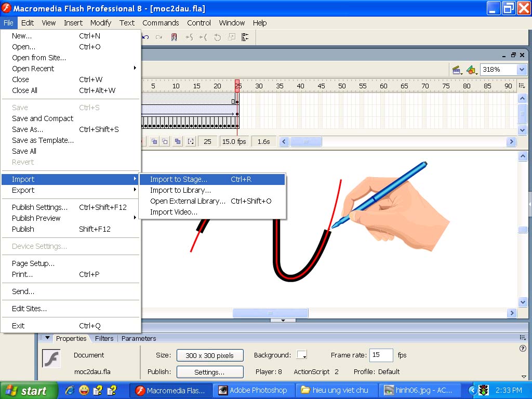532x399 pixels.
Task: Click the help question mark in Properties panel
Action: point(523,349)
